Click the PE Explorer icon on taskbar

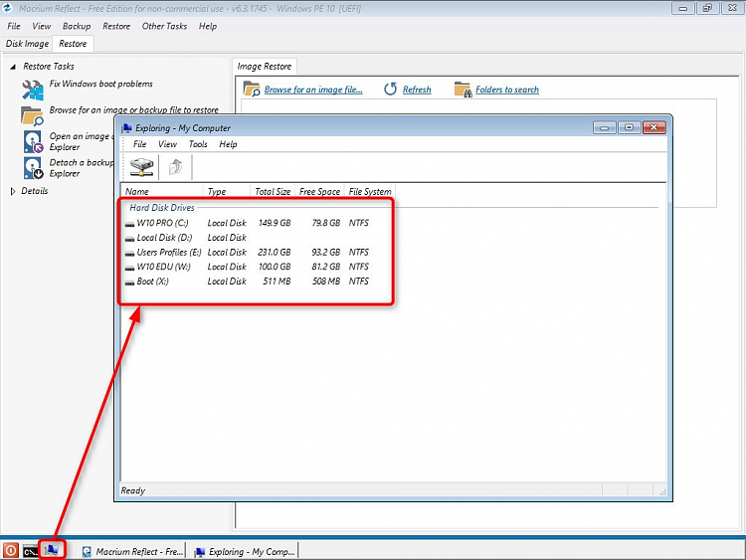point(52,550)
